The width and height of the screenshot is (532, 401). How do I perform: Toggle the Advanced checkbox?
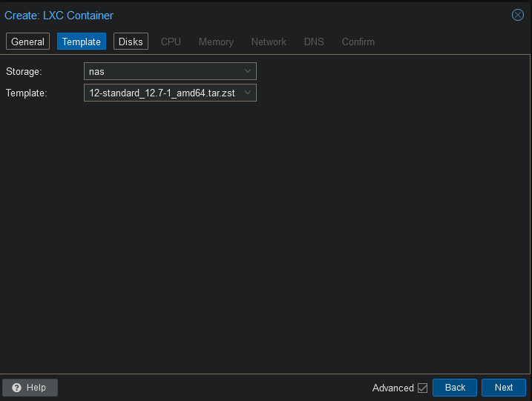pos(423,388)
